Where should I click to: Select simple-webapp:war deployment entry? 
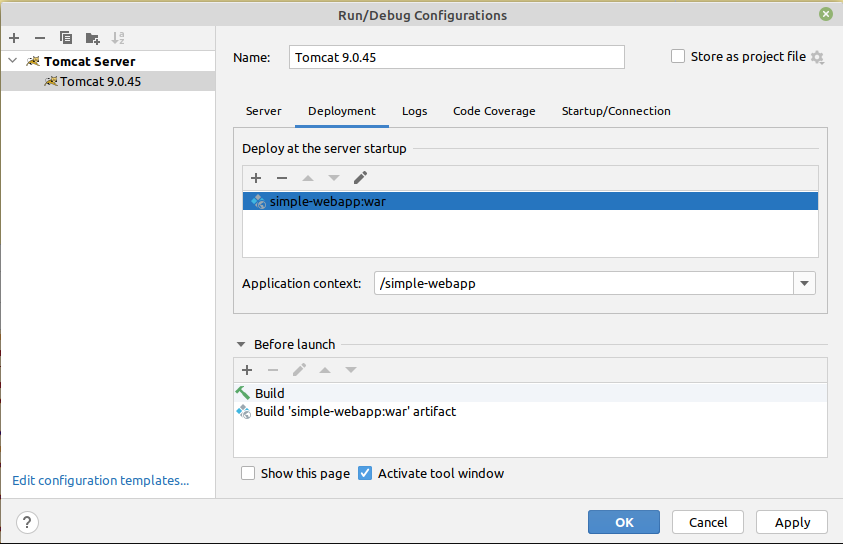point(530,202)
